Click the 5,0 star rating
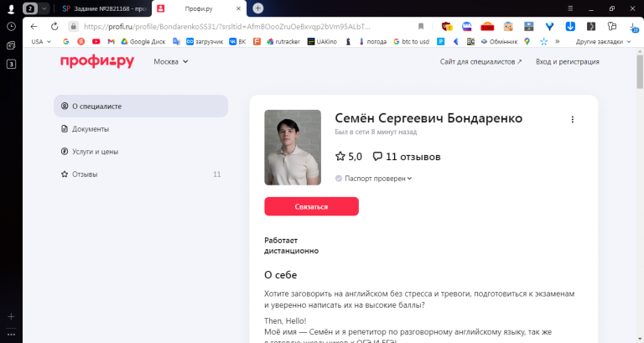This screenshot has height=343, width=644. tap(349, 157)
